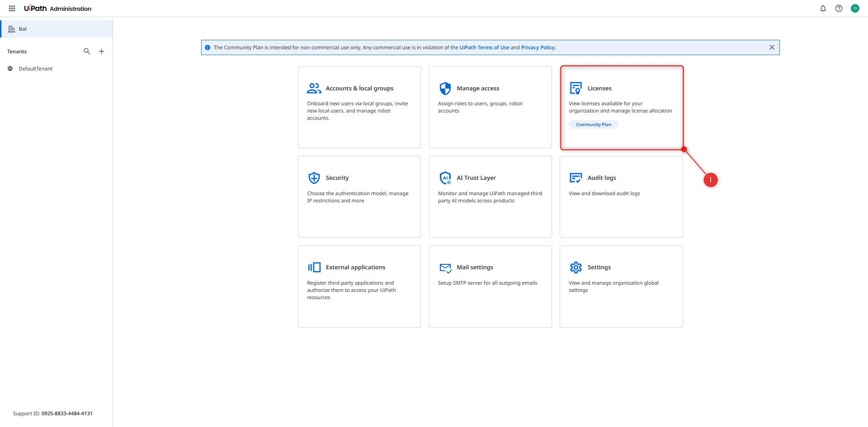Click the Manage access shield icon
The height and width of the screenshot is (427, 868).
coord(445,88)
